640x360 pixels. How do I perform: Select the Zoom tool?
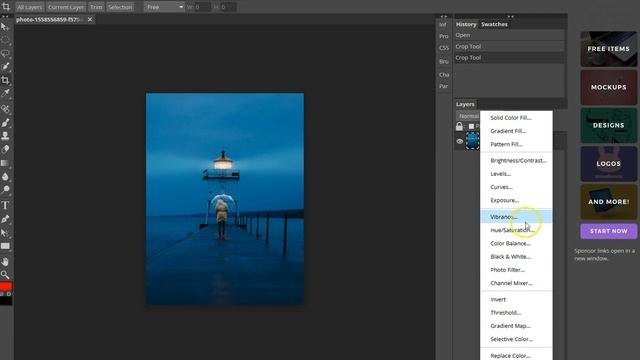coord(5,275)
